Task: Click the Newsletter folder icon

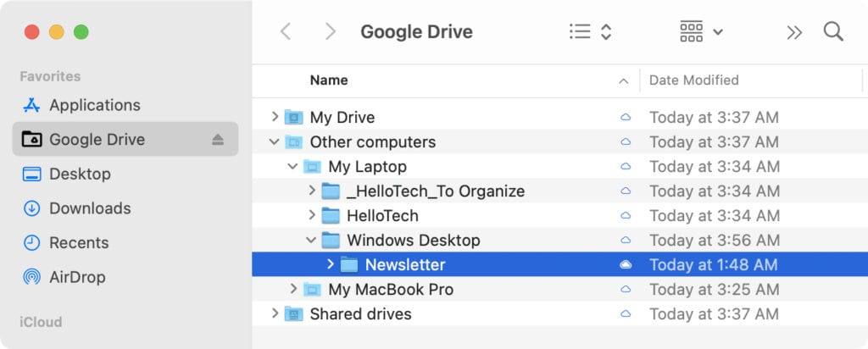Action: pyautogui.click(x=349, y=264)
